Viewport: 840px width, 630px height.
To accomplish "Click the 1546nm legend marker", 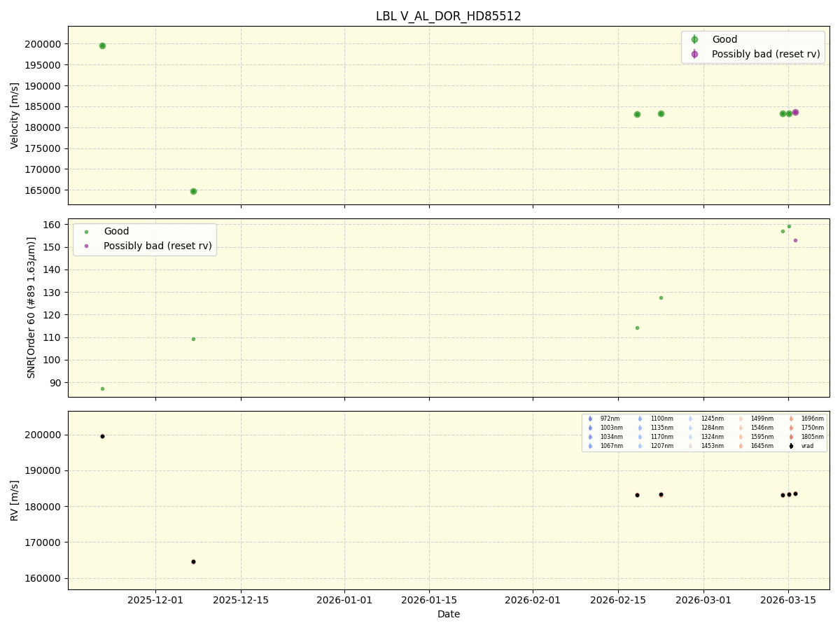I will click(x=741, y=428).
